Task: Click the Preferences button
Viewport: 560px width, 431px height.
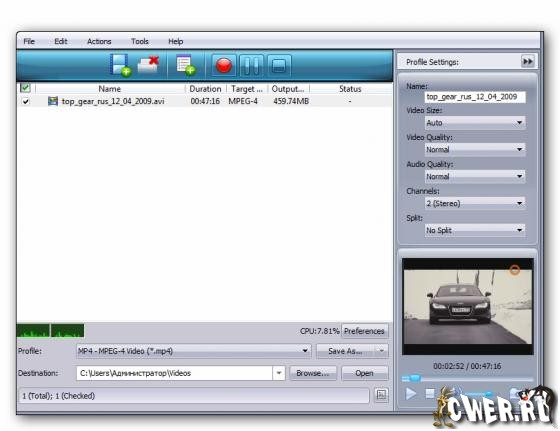Action: click(364, 331)
